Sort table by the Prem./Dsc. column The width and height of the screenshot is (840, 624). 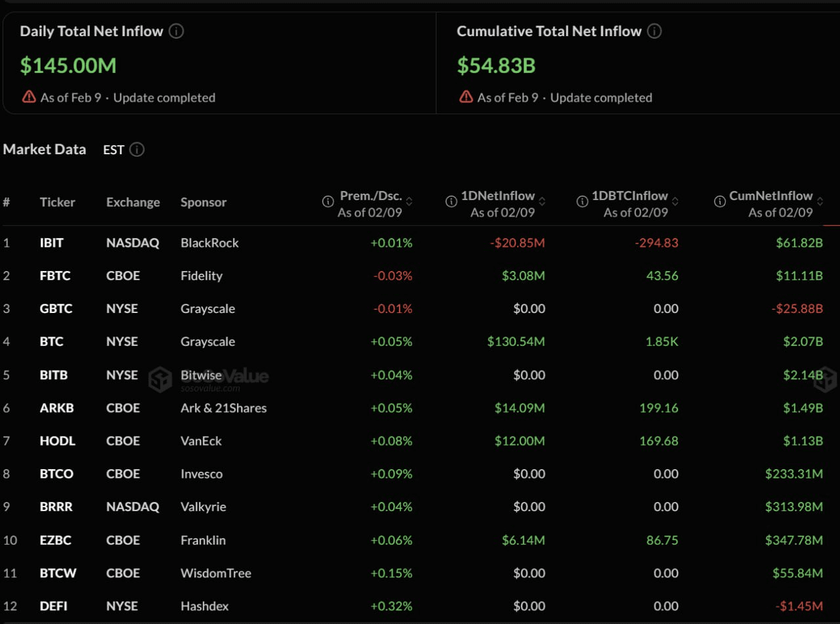click(411, 202)
